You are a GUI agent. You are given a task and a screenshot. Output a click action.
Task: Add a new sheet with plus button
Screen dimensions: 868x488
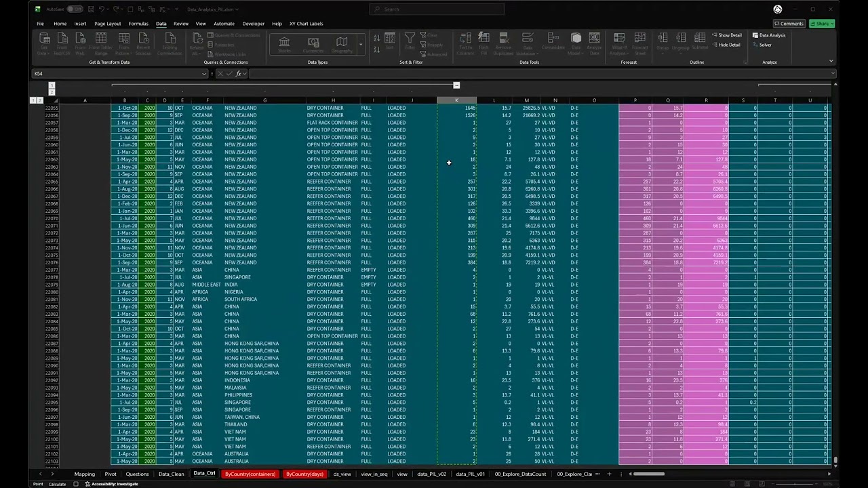point(609,474)
